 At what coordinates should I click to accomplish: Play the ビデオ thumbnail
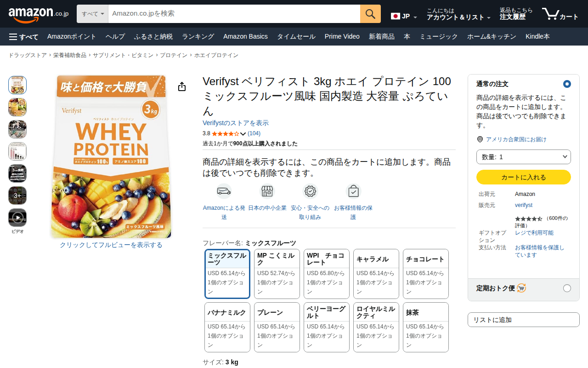[17, 218]
